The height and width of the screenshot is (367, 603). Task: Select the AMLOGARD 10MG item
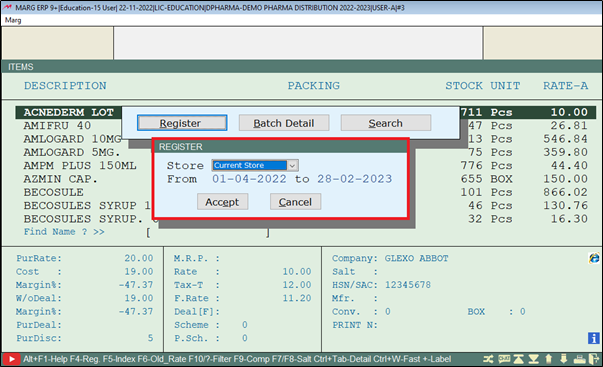tap(72, 139)
